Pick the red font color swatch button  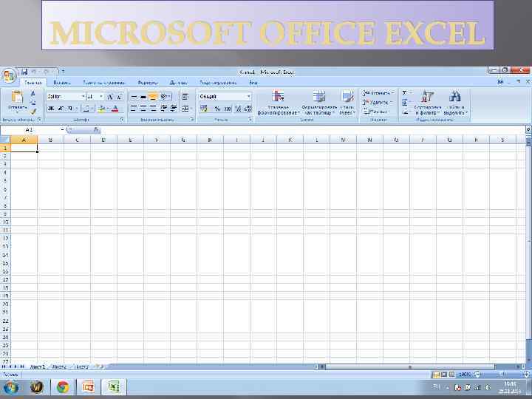tap(115, 109)
